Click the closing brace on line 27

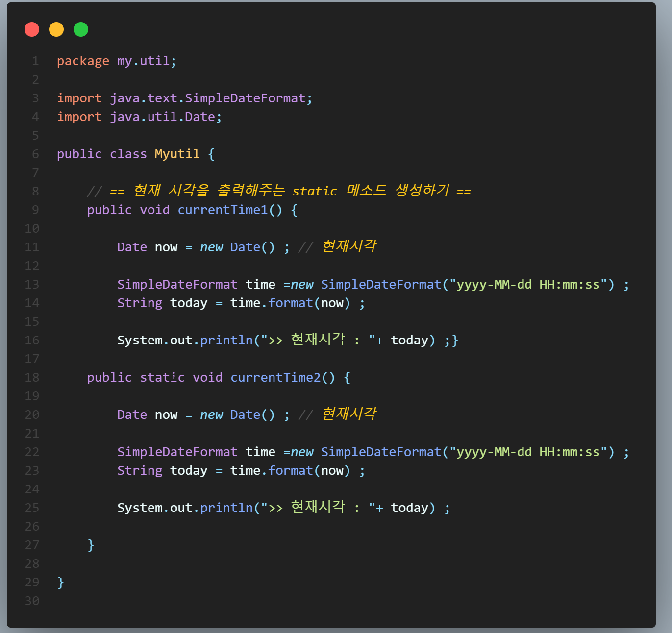tap(91, 545)
